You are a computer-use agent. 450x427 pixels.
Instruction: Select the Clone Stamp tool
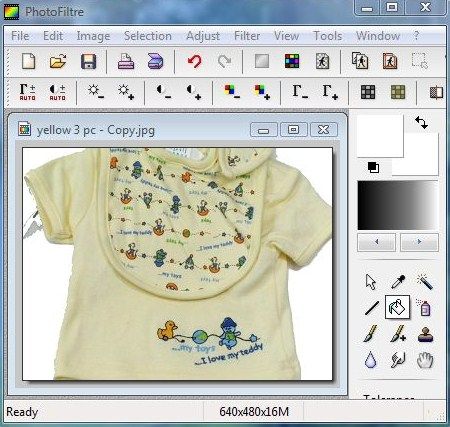(x=425, y=334)
